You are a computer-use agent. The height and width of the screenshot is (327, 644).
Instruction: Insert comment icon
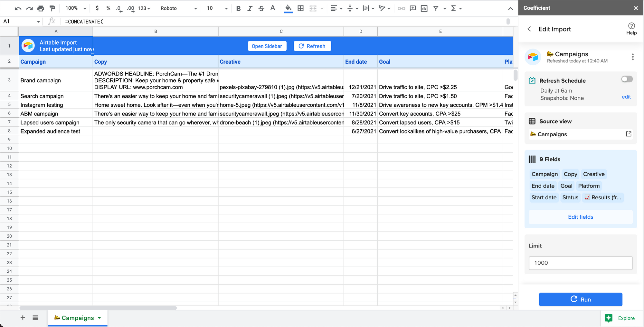[413, 8]
